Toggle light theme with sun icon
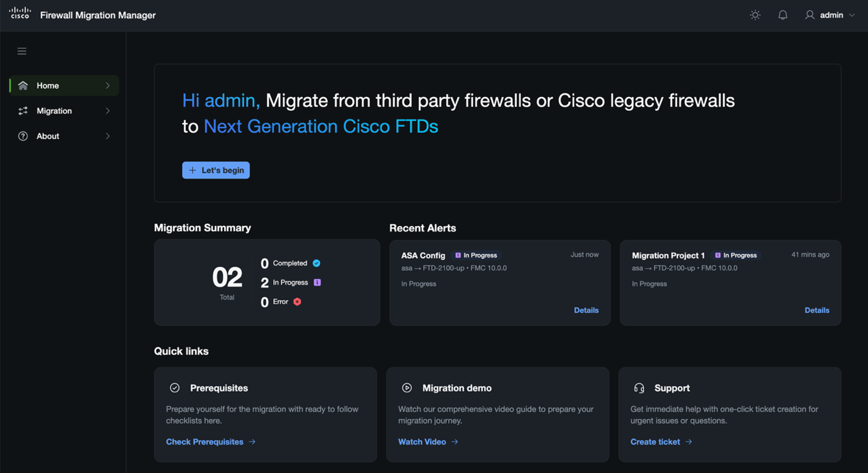Screen dimensions: 868x473 755,15
